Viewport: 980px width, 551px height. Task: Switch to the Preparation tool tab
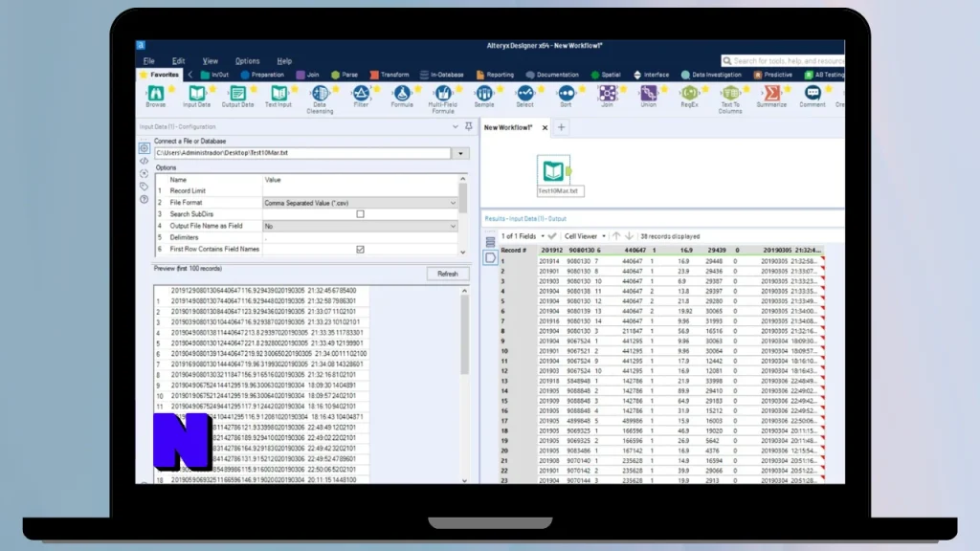tap(262, 75)
